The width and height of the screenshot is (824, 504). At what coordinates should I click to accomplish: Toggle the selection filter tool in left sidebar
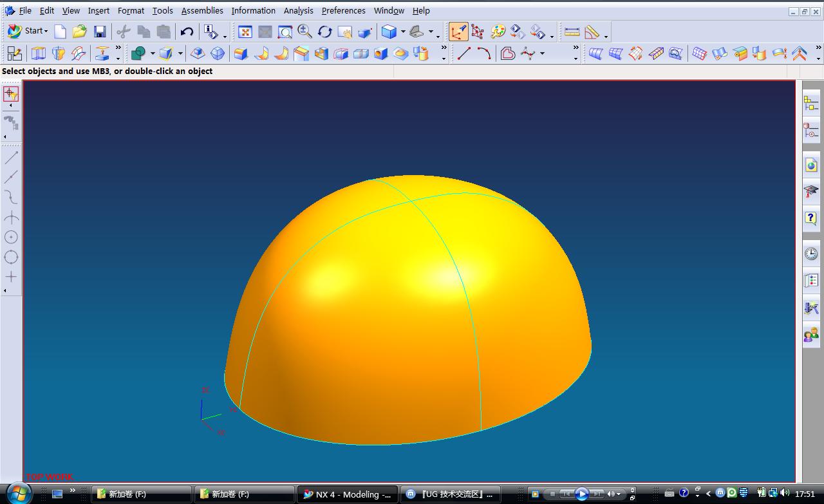[x=11, y=94]
